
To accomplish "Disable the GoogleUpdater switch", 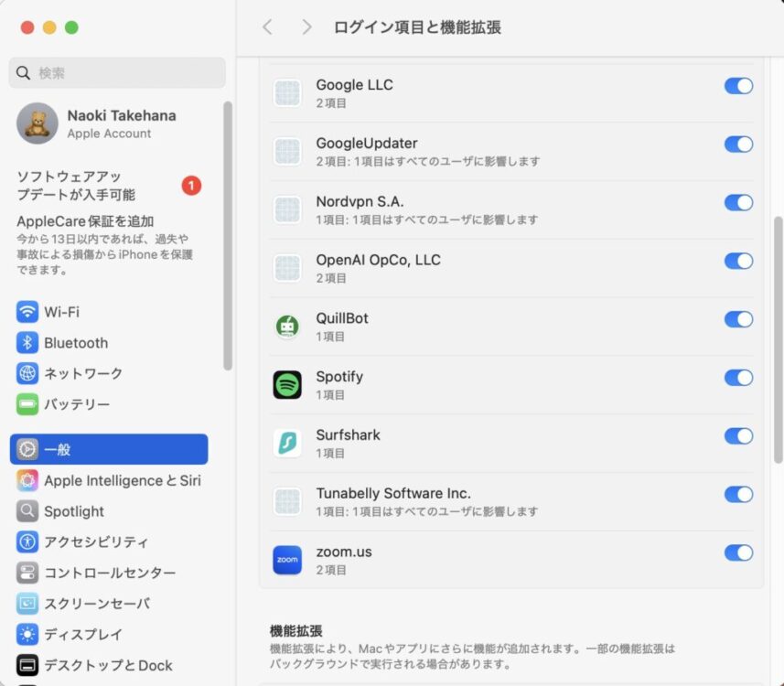I will click(738, 145).
